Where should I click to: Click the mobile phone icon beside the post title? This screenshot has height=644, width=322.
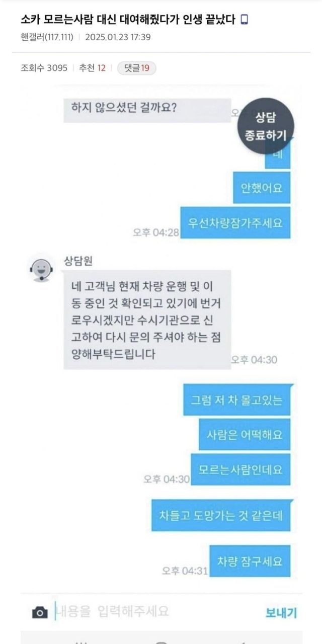pyautogui.click(x=245, y=20)
